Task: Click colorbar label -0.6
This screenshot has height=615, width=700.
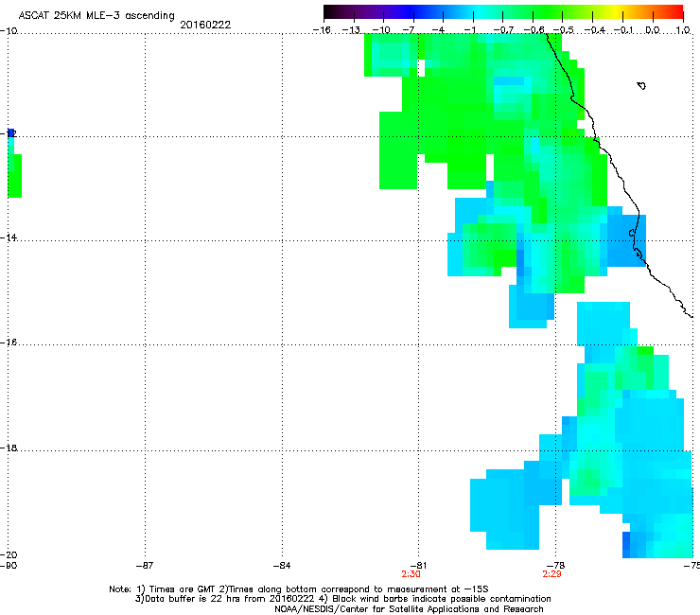Action: tap(534, 30)
